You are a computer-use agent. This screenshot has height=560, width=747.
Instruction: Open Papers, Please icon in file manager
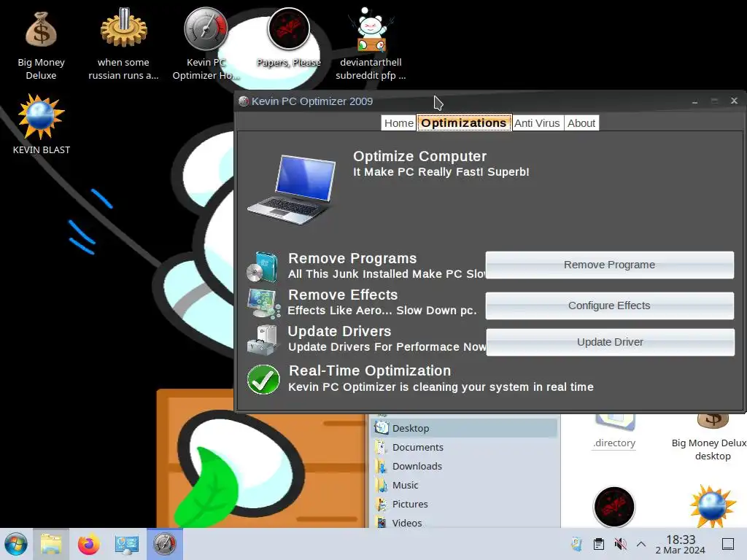pyautogui.click(x=614, y=507)
